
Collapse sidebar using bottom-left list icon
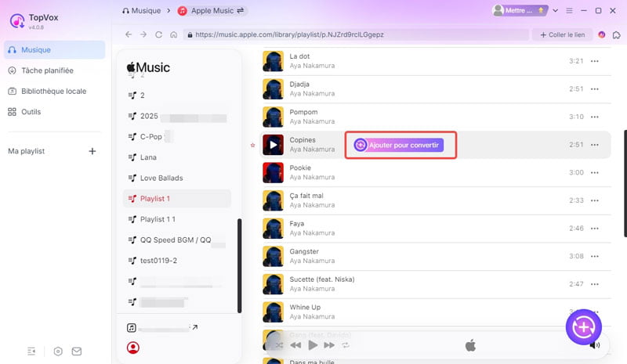point(31,351)
